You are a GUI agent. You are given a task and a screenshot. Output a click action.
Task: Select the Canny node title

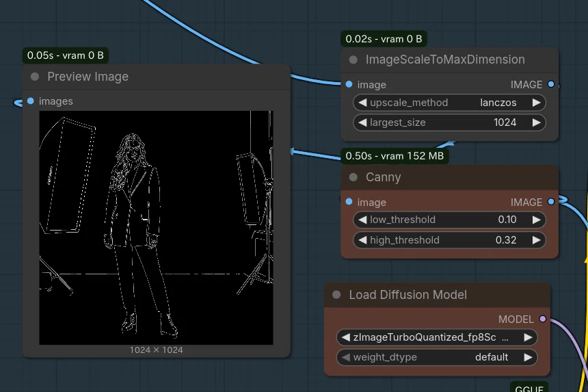[x=384, y=177]
